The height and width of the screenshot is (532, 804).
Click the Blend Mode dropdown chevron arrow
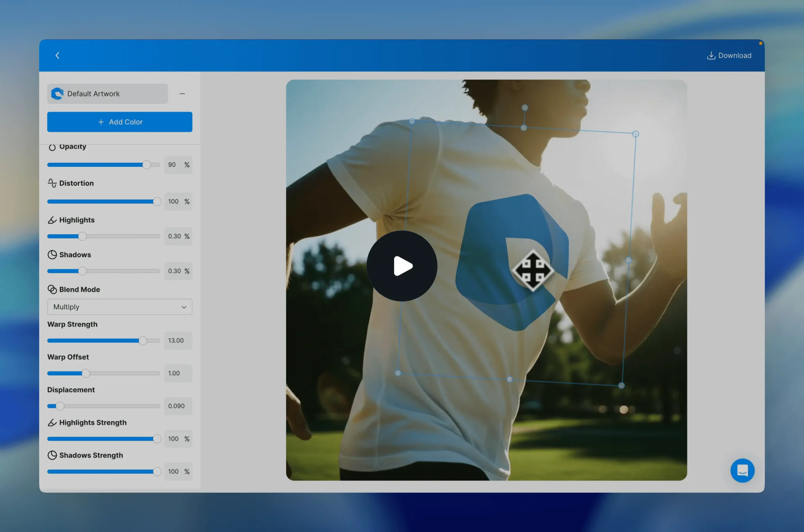tap(184, 307)
